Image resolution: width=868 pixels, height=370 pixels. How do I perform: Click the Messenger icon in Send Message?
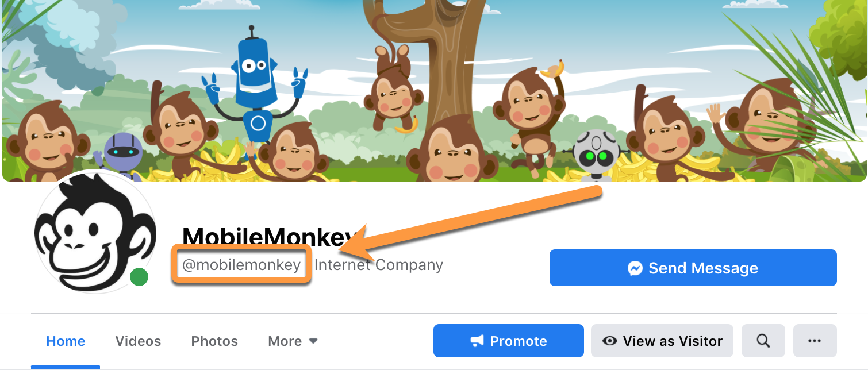[635, 268]
